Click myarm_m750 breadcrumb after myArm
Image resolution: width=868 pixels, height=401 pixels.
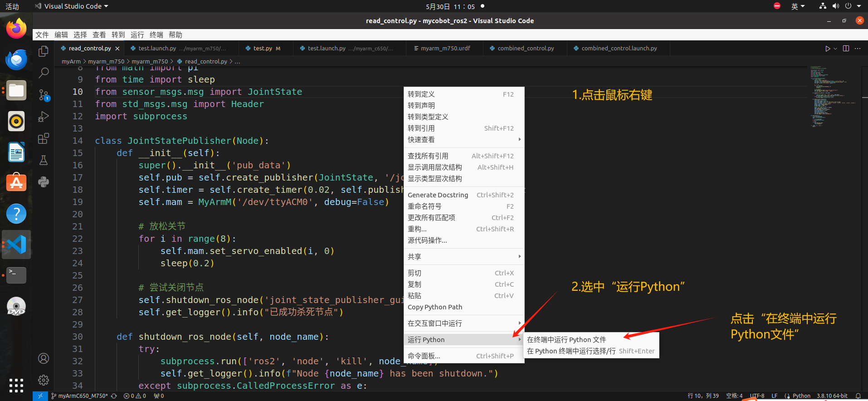(x=106, y=62)
